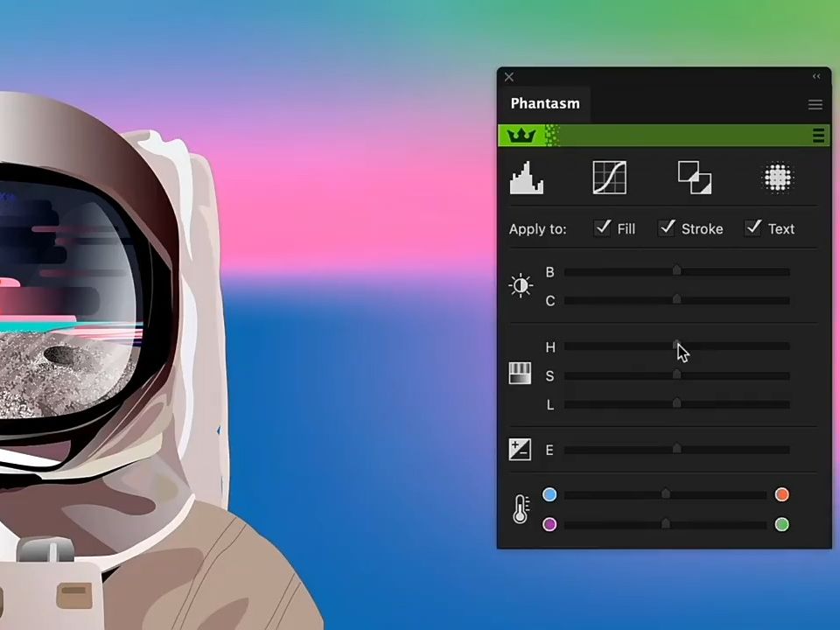Open the green bar options menu
Viewport: 840px width, 630px height.
[818, 135]
